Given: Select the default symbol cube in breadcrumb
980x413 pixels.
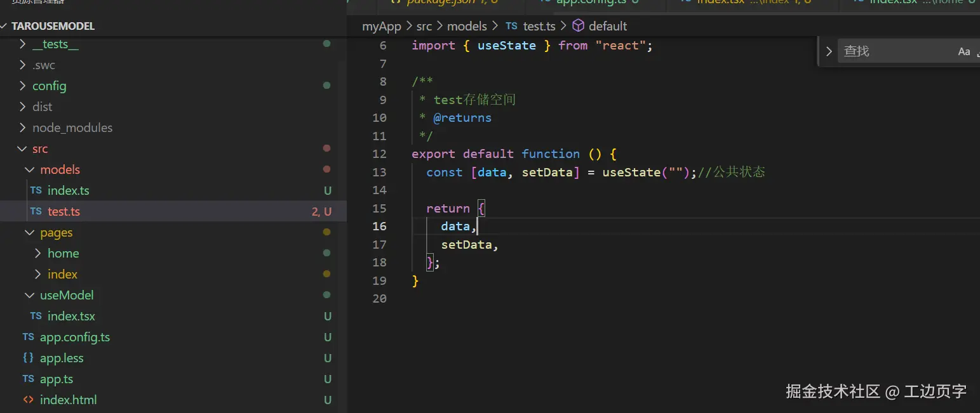Looking at the screenshot, I should coord(579,26).
